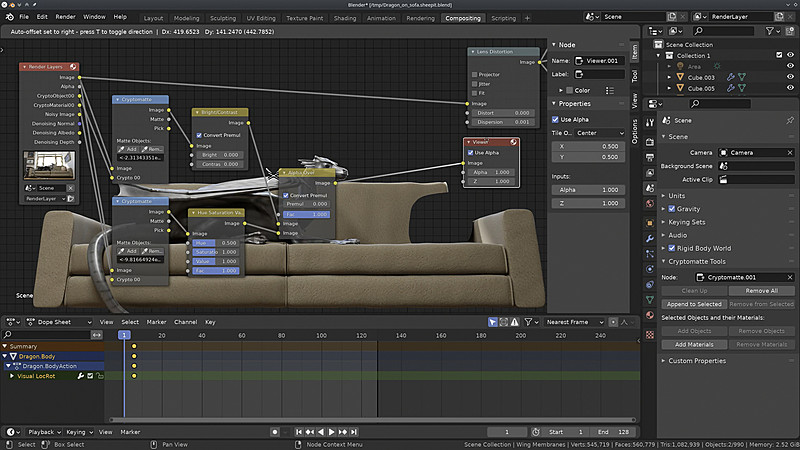Expand the Custom Properties panel

pyautogui.click(x=697, y=361)
